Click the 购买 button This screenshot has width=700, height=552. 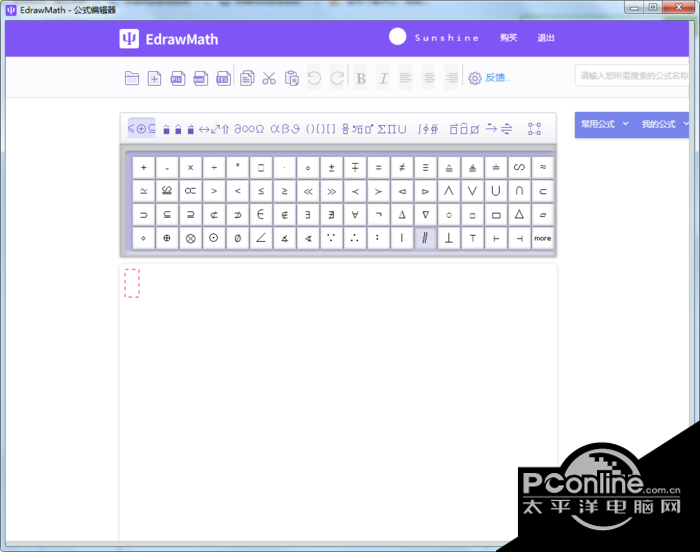[x=508, y=38]
